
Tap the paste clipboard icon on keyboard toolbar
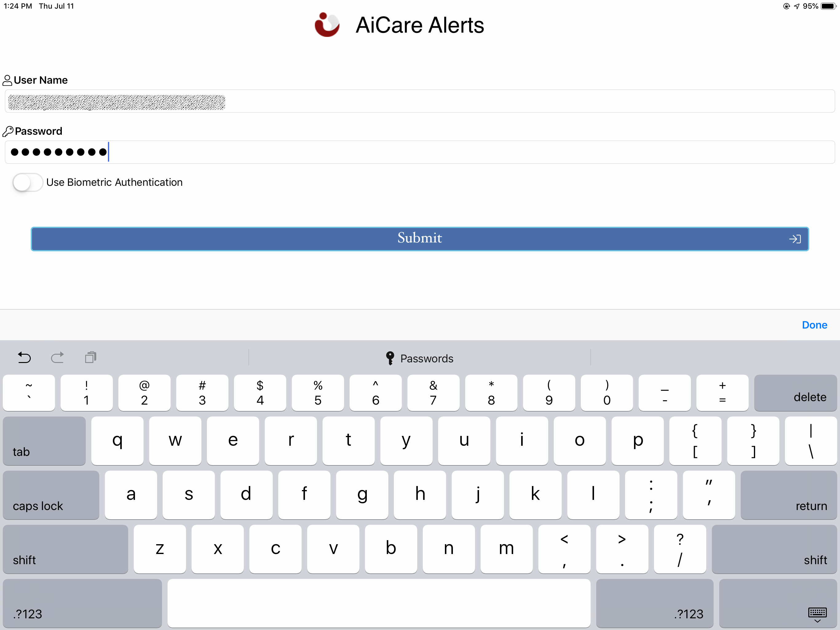pos(91,357)
